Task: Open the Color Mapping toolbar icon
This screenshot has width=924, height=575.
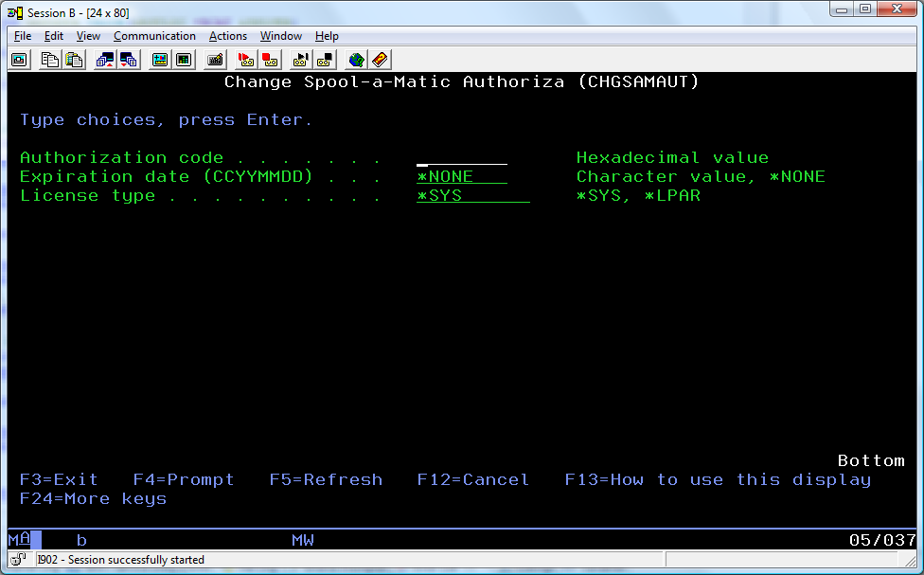Action: [x=184, y=60]
